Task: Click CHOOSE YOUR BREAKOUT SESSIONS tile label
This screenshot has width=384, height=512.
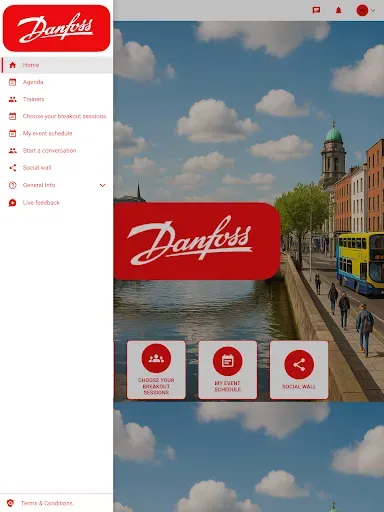Action: click(x=156, y=386)
